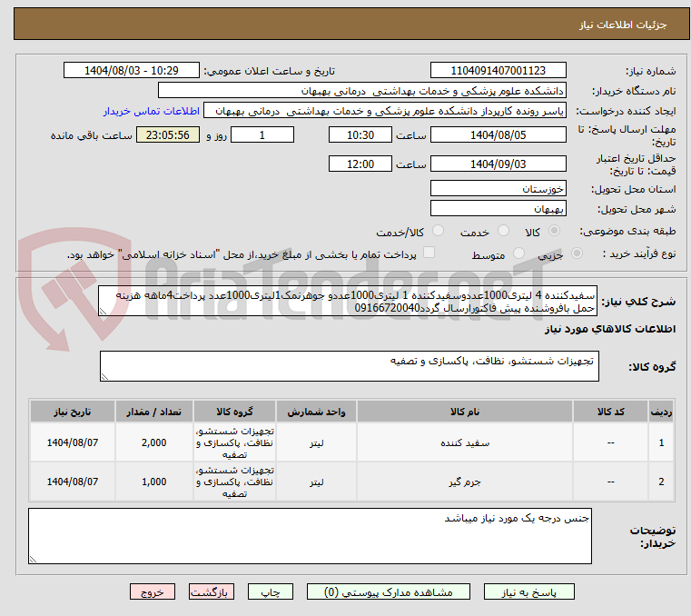The image size is (691, 616).
Task: Toggle the treasury documents payment checkbox
Action: point(429,253)
